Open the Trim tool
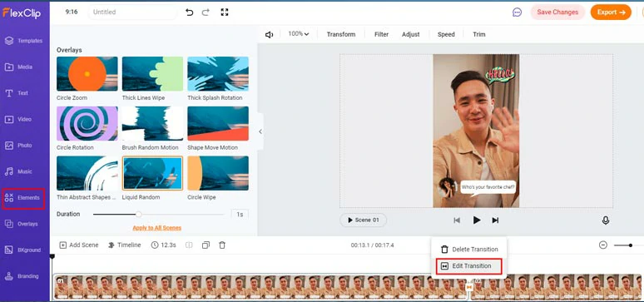This screenshot has height=302, width=644. coord(479,34)
